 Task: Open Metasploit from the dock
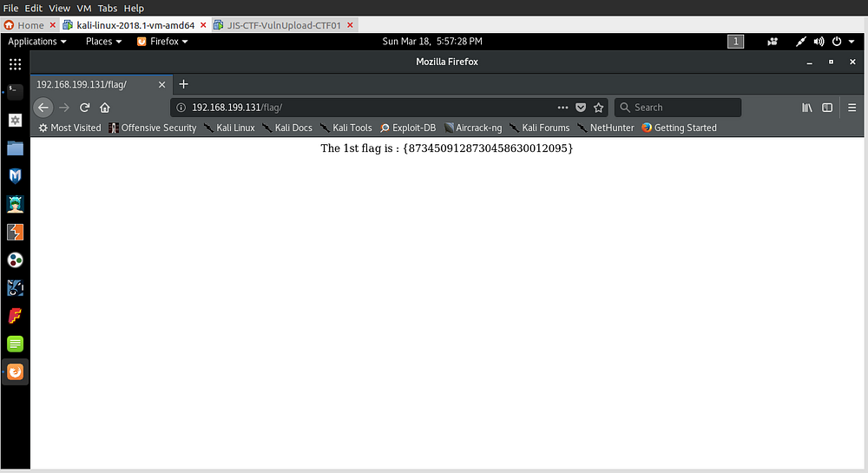tap(15, 176)
